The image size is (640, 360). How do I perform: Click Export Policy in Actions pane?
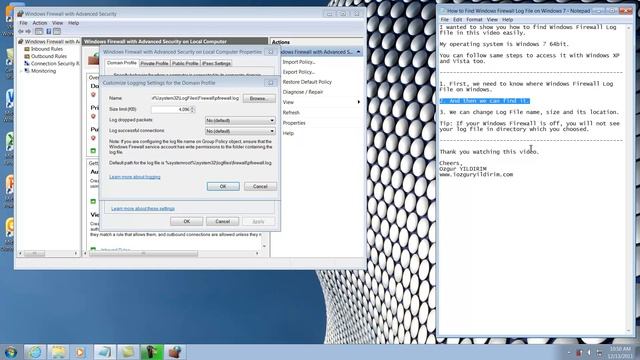[x=299, y=72]
